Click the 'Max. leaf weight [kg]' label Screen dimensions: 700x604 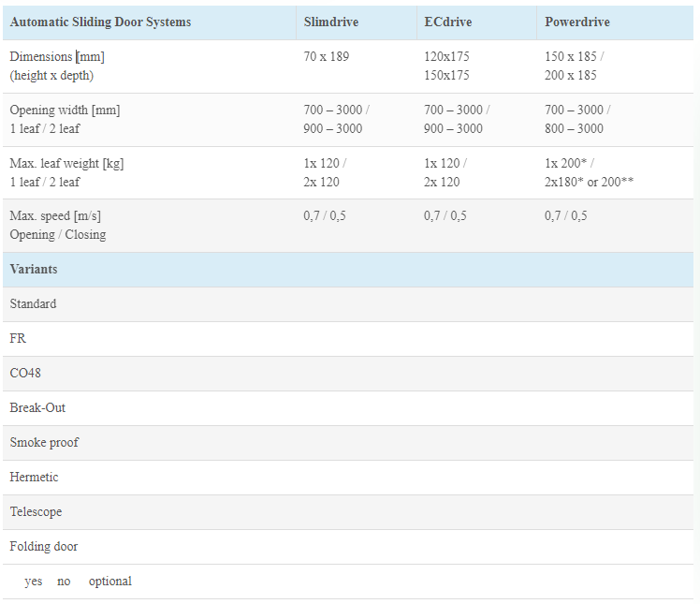click(x=66, y=164)
